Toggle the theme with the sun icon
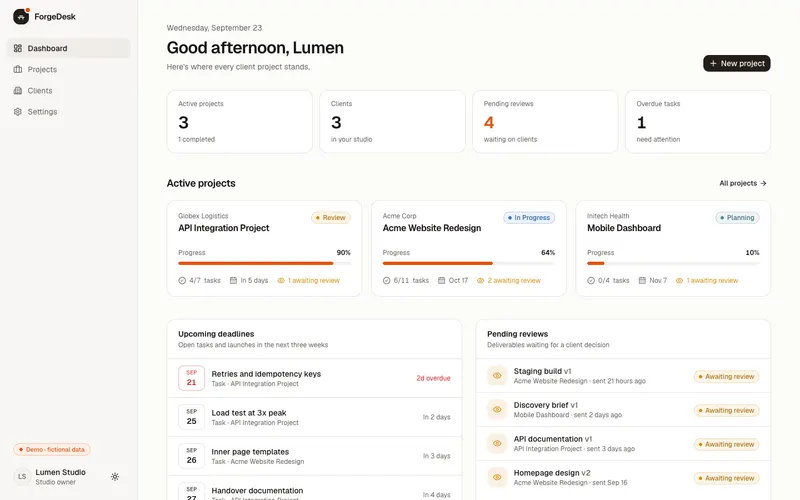The image size is (800, 500). tap(115, 477)
